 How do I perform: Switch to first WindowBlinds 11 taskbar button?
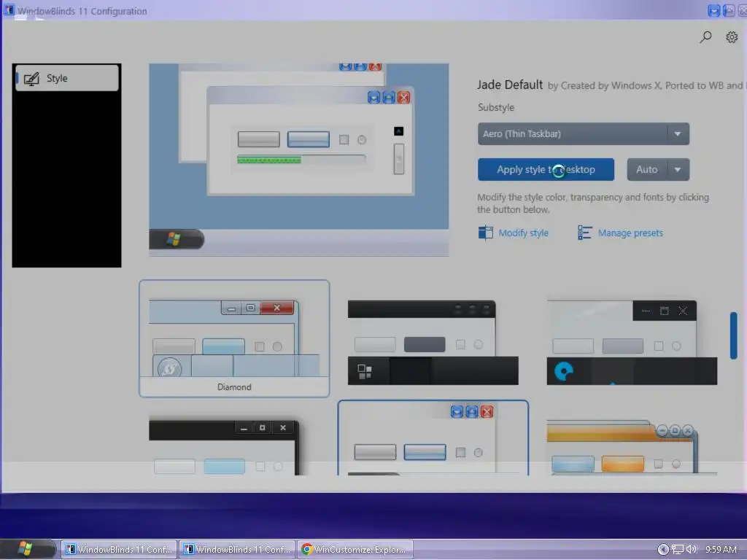119,550
